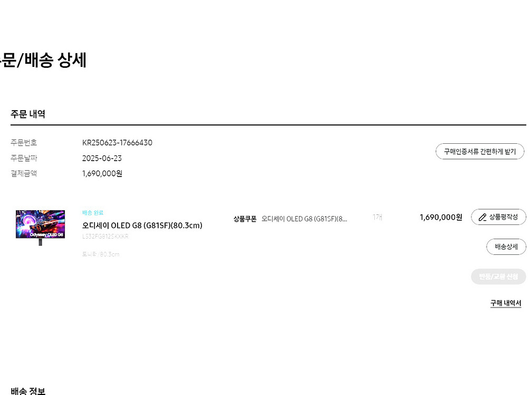Click the truncated coupon name 오디세이 OLED G8 (G81SF)(8...
Viewport: 532px width, 395px height.
(304, 219)
